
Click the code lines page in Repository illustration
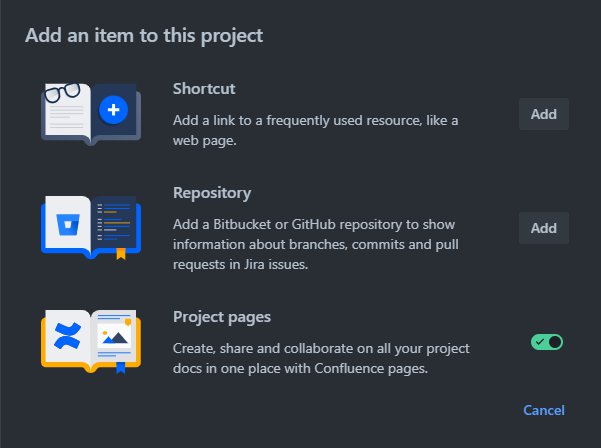[114, 222]
